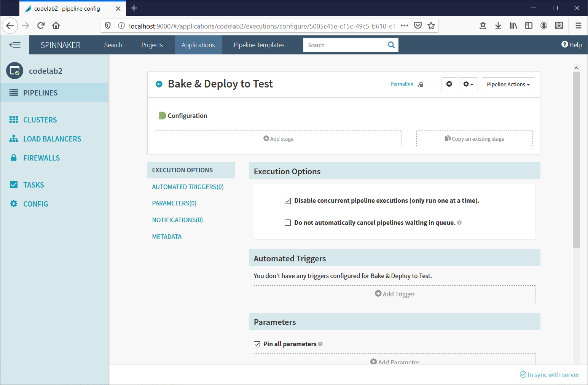The height and width of the screenshot is (385, 588).
Task: Open the Firewalls section
Action: [x=41, y=157]
